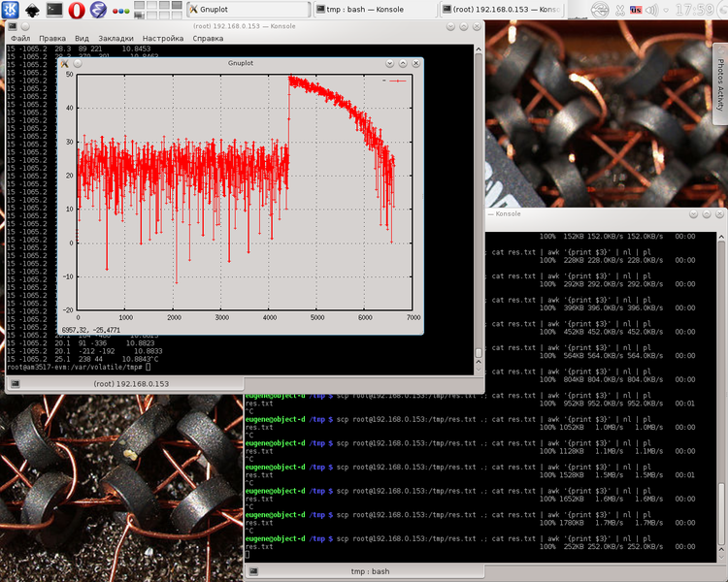This screenshot has width=728, height=582.
Task: Switch desktop using the pager widget
Action: click(158, 10)
